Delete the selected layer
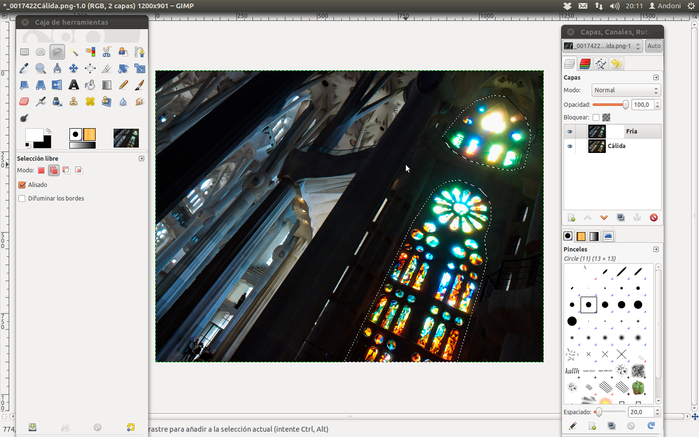This screenshot has height=437, width=699. (654, 218)
